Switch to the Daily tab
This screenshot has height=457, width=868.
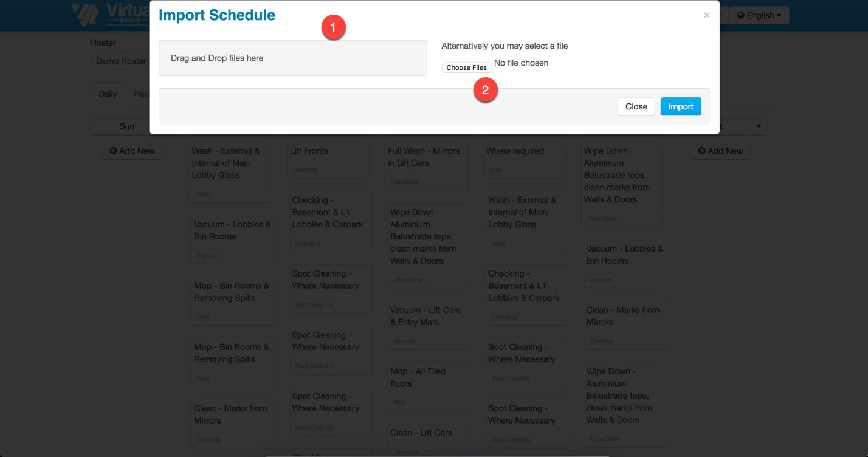(x=108, y=94)
